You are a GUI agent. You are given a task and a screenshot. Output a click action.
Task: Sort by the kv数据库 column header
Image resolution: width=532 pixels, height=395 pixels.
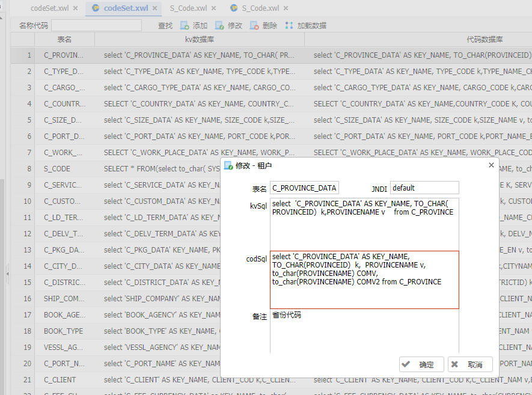(200, 39)
